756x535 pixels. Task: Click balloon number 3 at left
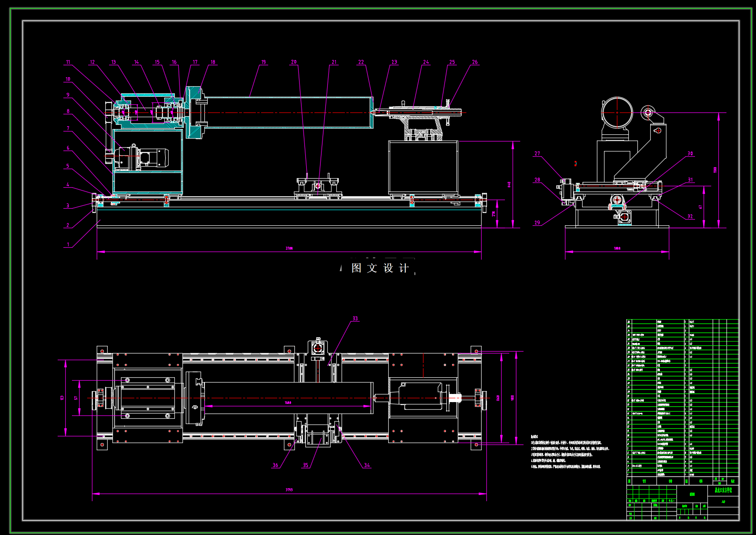[68, 206]
